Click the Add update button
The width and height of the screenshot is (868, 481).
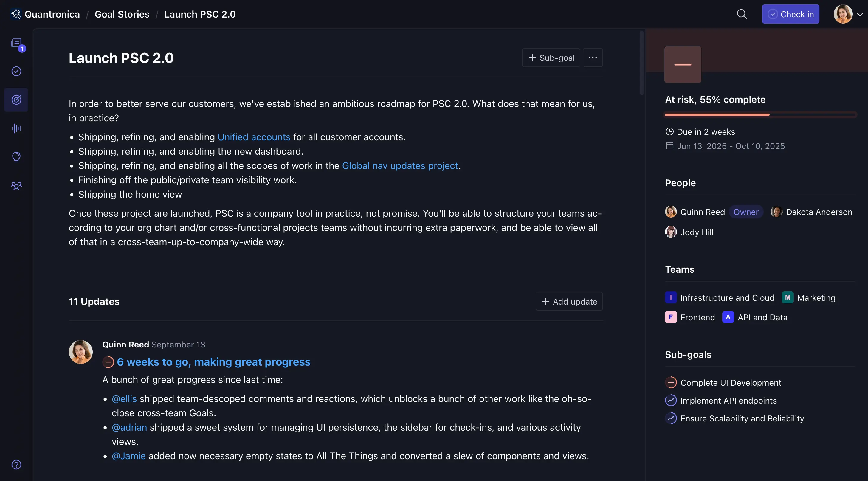(x=569, y=302)
